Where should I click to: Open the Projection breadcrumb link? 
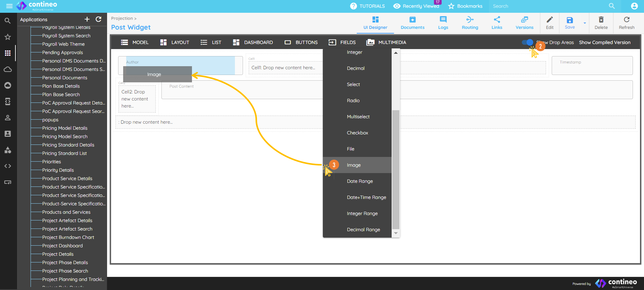coord(122,18)
